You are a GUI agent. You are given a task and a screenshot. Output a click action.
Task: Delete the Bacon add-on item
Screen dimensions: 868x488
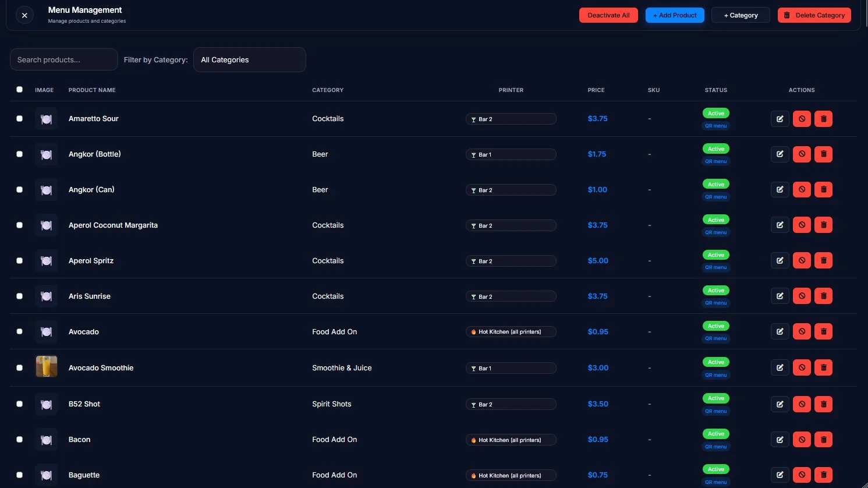(x=823, y=440)
